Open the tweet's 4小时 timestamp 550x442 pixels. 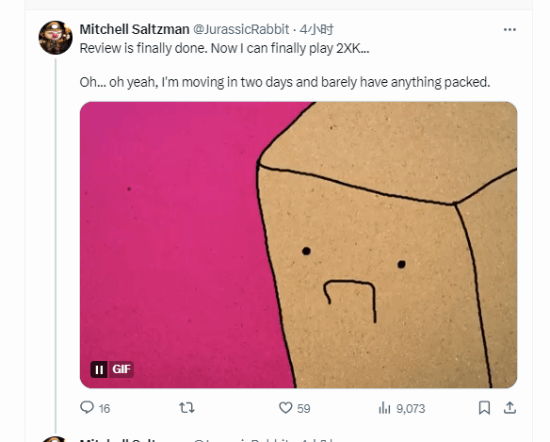pos(316,29)
